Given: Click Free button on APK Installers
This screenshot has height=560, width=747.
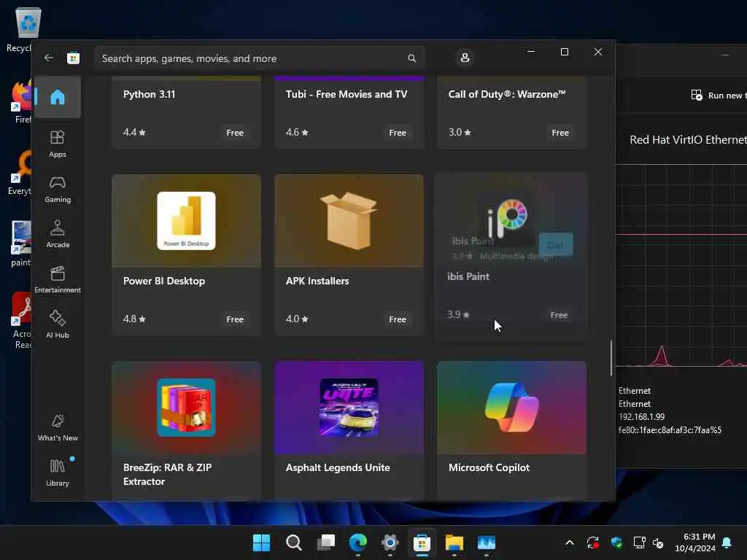Looking at the screenshot, I should pos(398,319).
